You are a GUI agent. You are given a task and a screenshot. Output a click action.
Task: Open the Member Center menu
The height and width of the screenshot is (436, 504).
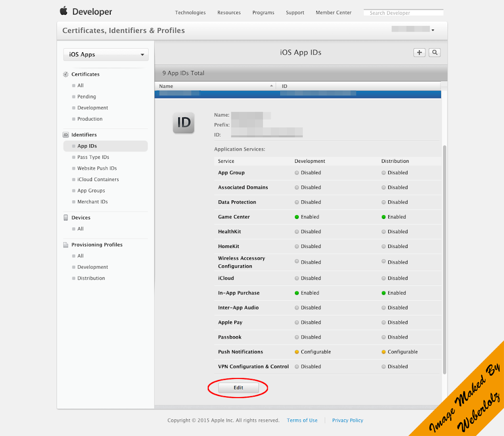point(333,13)
